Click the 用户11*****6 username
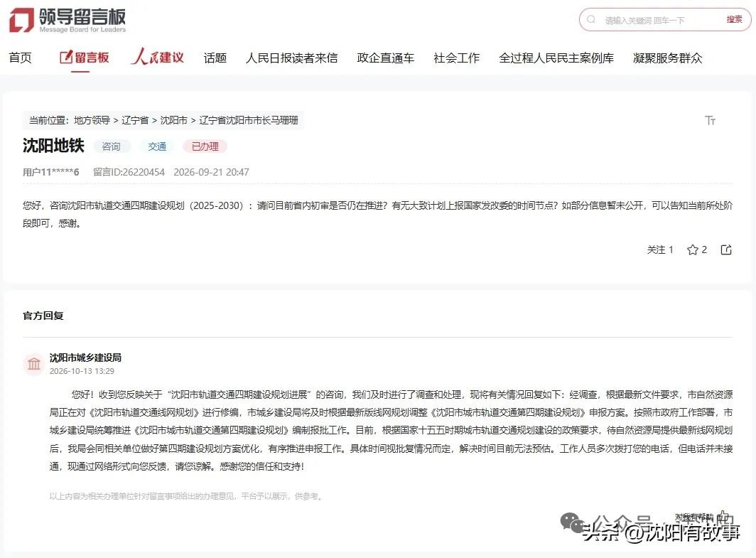Screen dimensions: 756x558 click(x=50, y=172)
